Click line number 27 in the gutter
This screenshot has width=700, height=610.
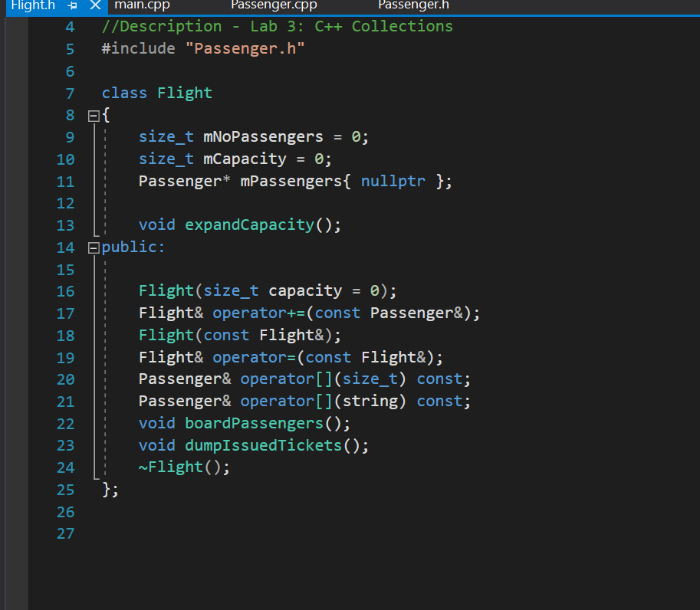coord(65,533)
